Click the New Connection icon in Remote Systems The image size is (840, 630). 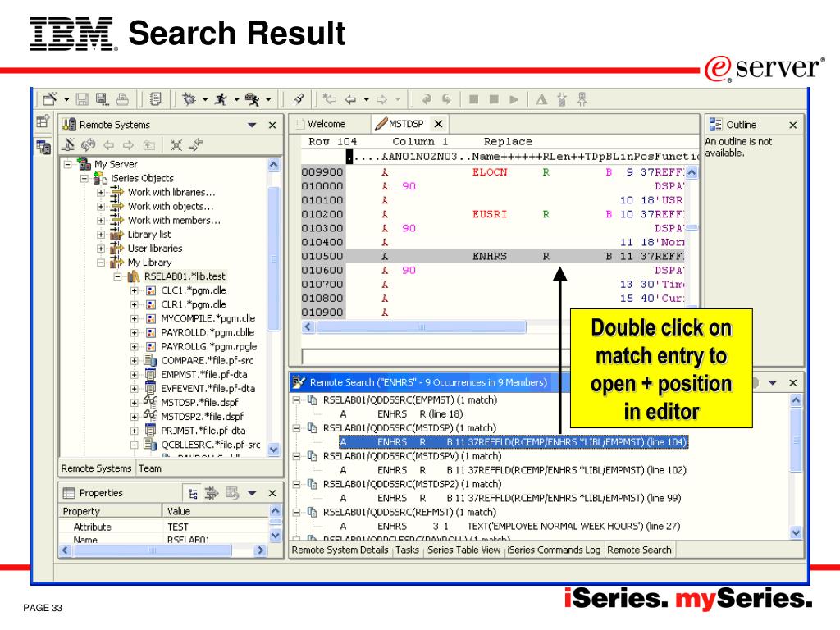68,144
